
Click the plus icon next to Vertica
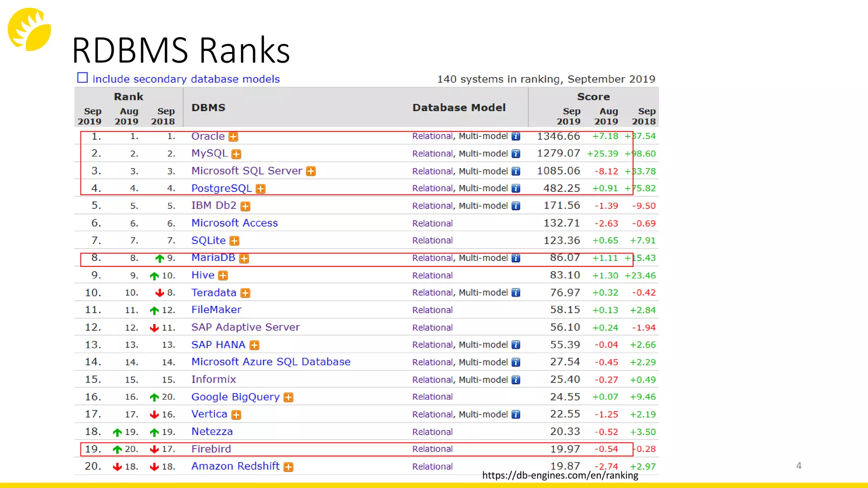[x=236, y=415]
